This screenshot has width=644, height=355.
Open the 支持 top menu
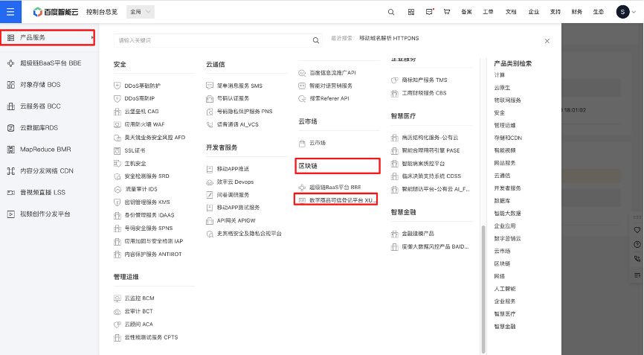tap(556, 12)
